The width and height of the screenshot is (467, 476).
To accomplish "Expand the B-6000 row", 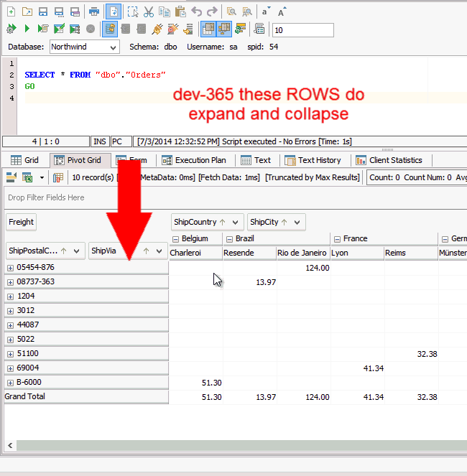I will click(10, 383).
